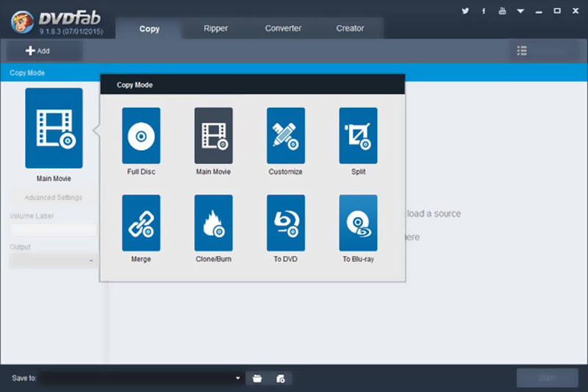Open the YouTube channel icon

502,11
